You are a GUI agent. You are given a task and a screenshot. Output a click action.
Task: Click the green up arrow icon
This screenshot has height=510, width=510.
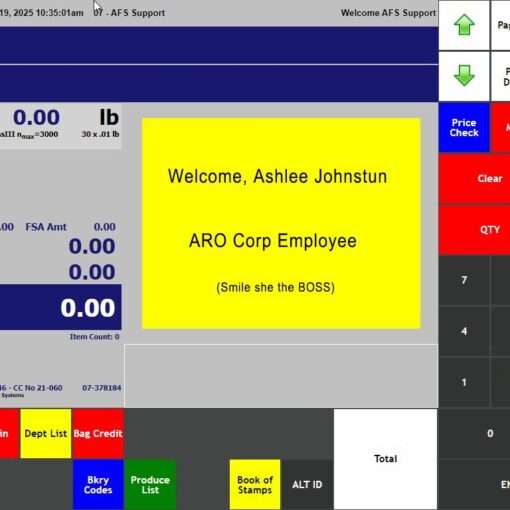[x=464, y=25]
